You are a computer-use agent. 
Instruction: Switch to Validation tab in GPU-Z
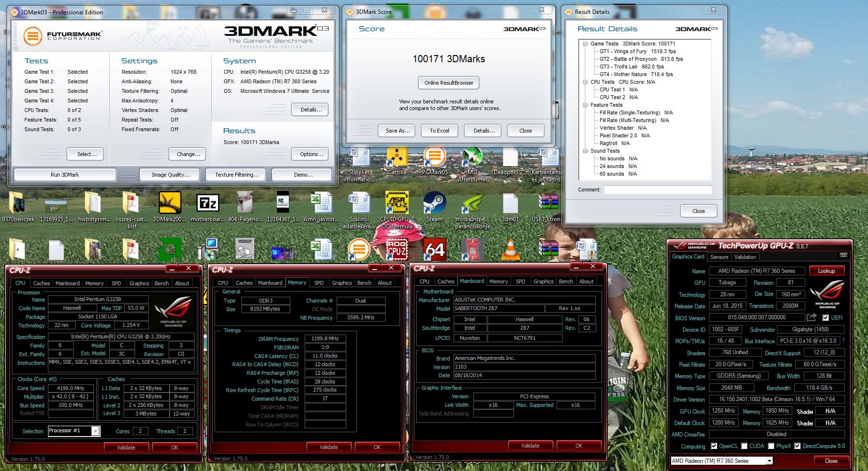(x=745, y=257)
